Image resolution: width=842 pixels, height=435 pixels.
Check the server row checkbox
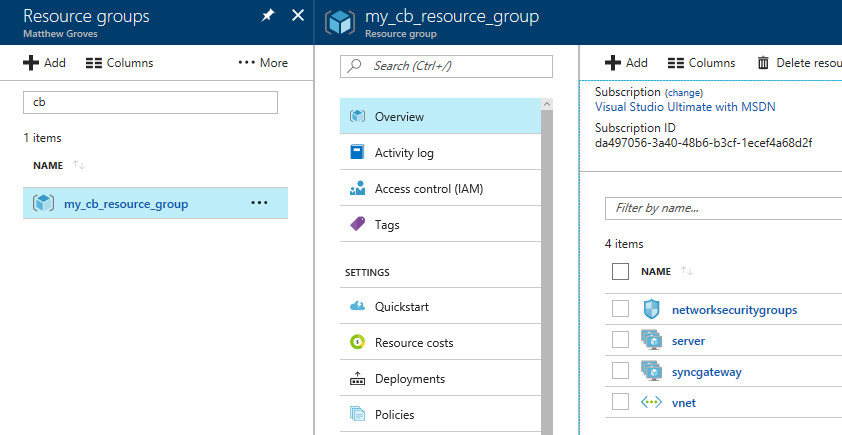pos(620,340)
